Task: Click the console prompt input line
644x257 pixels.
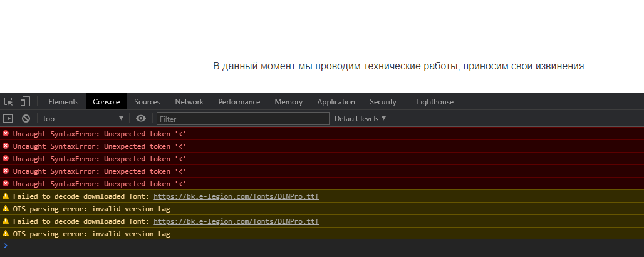Action: [x=313, y=246]
